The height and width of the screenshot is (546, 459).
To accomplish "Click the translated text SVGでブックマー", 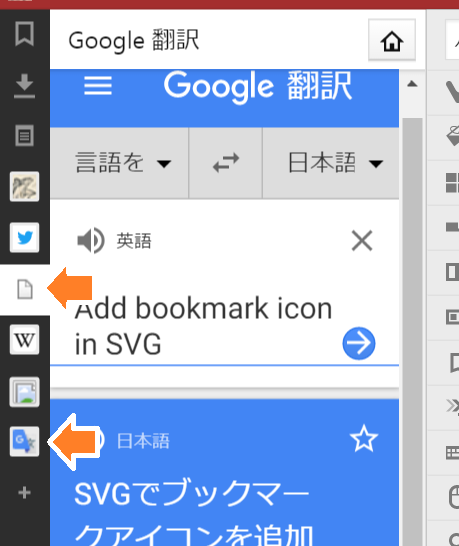I will (191, 494).
